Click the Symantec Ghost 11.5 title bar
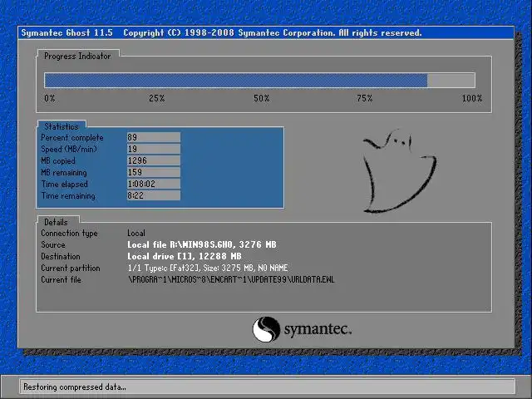Viewport: 532px width, 399px height. click(x=266, y=33)
